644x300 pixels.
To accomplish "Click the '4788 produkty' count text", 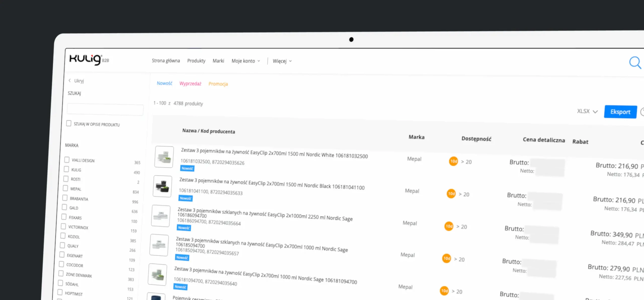I will pos(188,103).
